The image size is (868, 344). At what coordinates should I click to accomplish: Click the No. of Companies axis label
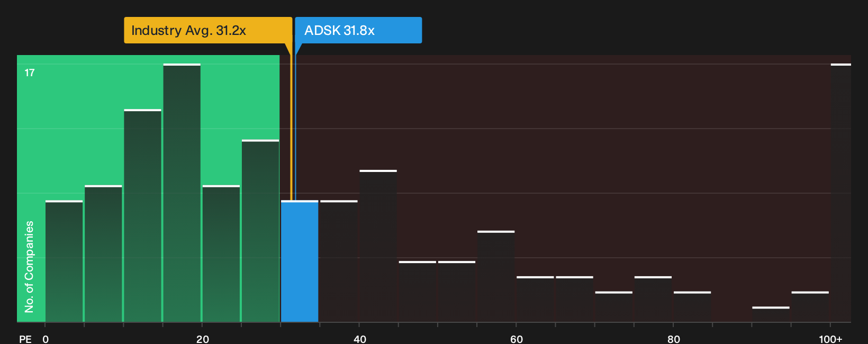point(29,267)
